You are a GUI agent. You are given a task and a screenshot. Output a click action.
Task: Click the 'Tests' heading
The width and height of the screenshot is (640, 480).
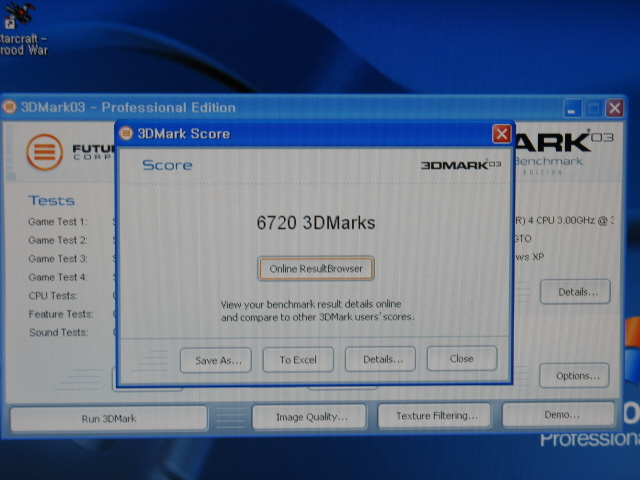coord(51,200)
